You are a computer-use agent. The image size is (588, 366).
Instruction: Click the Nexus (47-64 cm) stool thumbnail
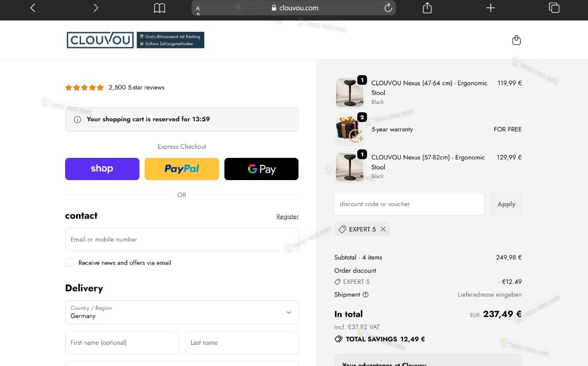click(349, 93)
